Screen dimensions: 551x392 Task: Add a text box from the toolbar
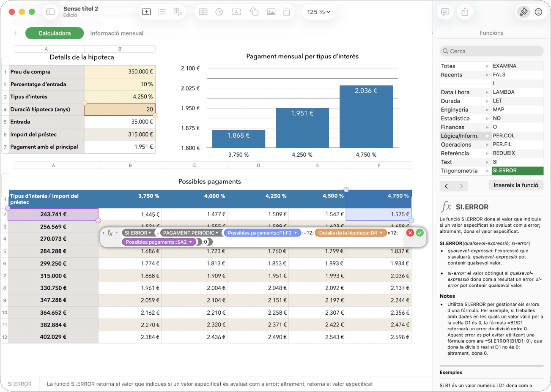click(236, 12)
